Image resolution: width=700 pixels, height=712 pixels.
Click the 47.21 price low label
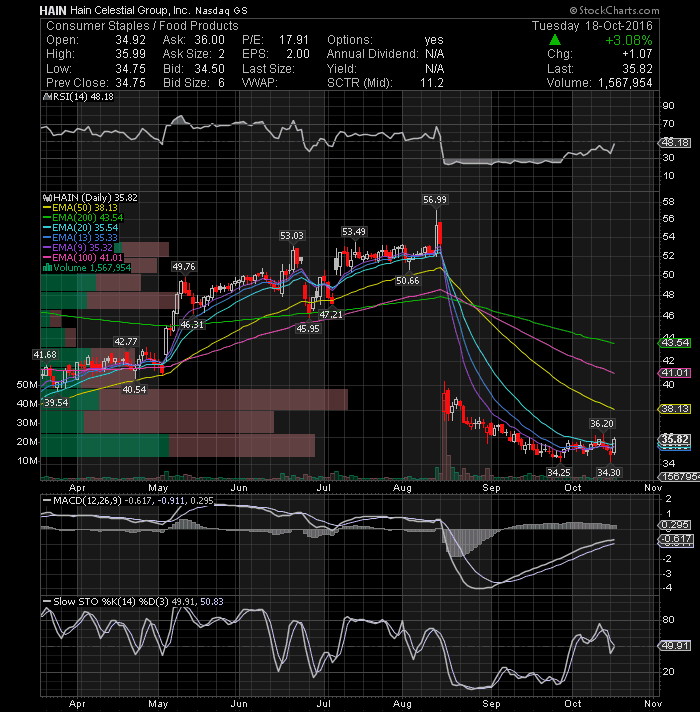click(x=331, y=314)
